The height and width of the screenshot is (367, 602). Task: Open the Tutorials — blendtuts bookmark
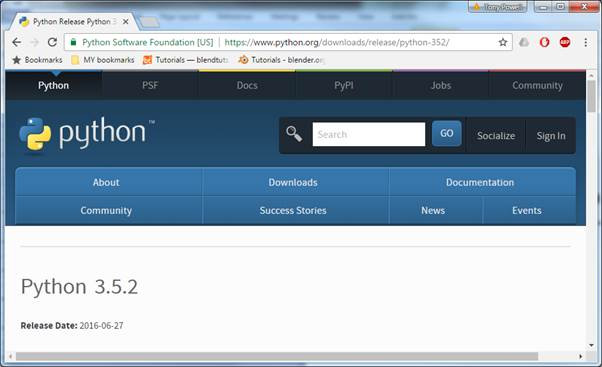185,60
